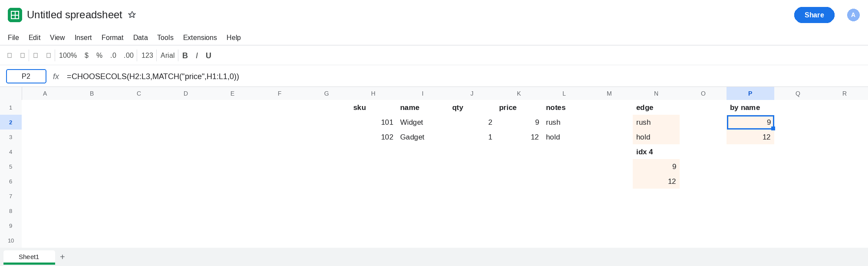Toggle italic formatting
The image size is (868, 266).
coord(197,55)
